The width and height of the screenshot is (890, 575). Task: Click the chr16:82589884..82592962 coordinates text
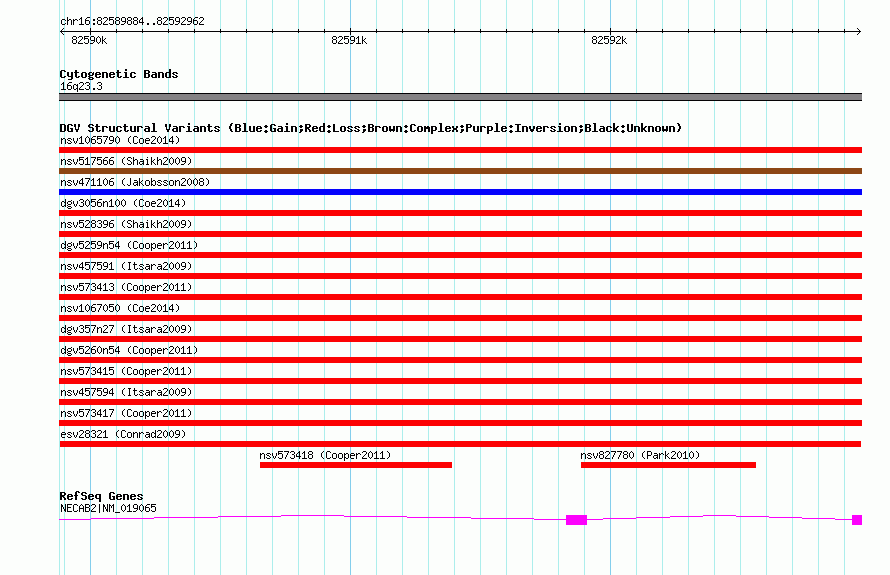point(132,22)
